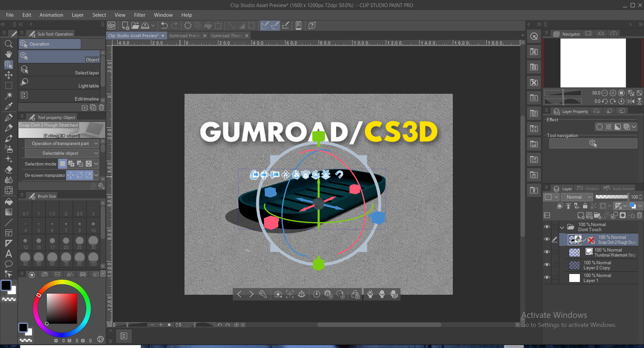
Task: Open 3D object settings wrench icon
Action: [x=263, y=294]
